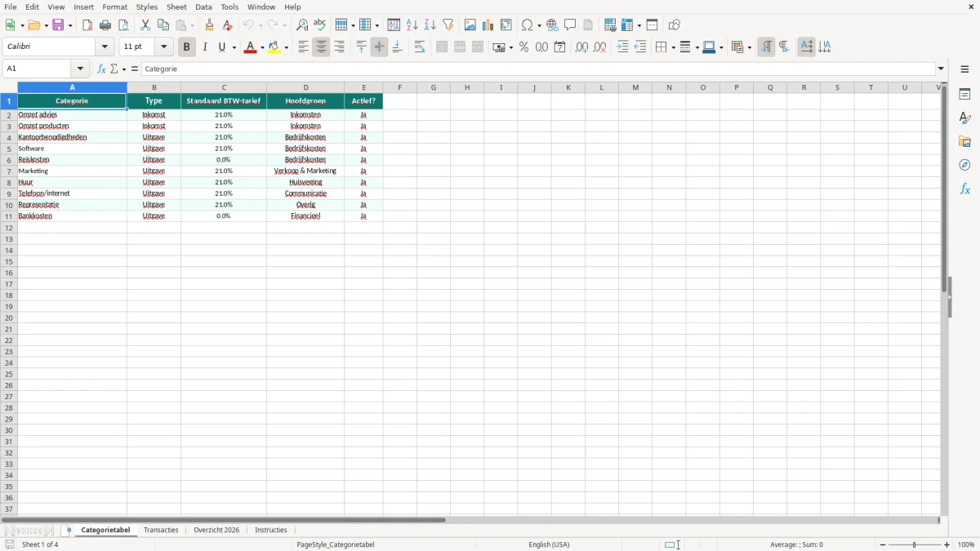Toggle align right
980x551 pixels.
tap(339, 47)
